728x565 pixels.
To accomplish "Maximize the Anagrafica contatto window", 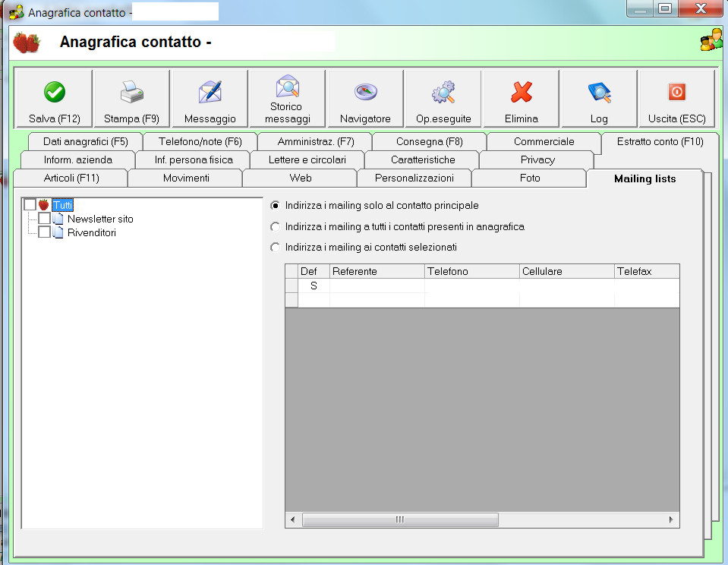I will 665,8.
